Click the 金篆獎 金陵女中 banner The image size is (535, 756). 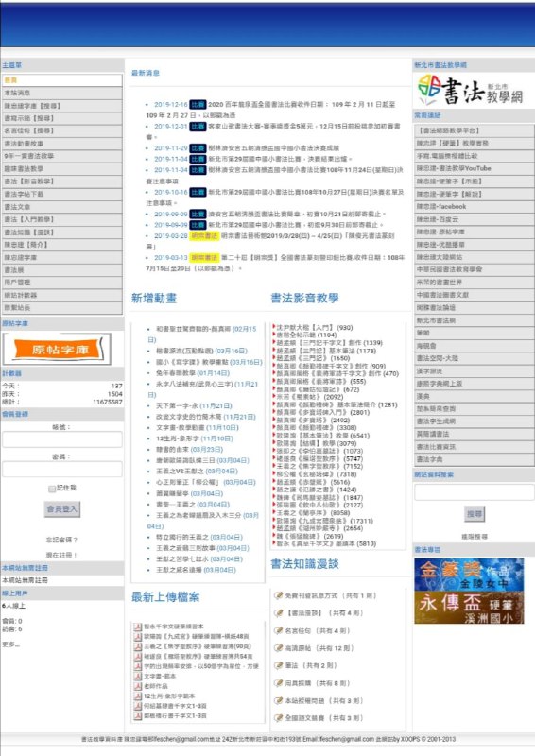click(469, 575)
